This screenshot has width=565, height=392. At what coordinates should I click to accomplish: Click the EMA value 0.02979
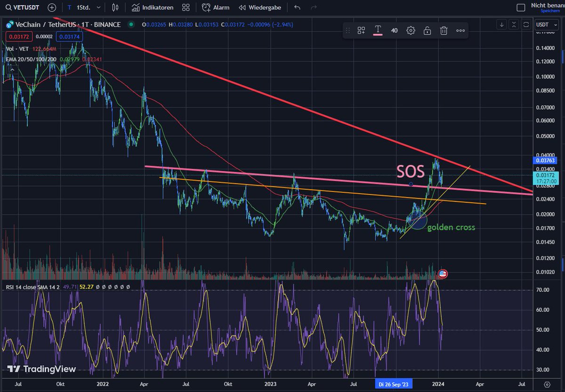(x=71, y=59)
